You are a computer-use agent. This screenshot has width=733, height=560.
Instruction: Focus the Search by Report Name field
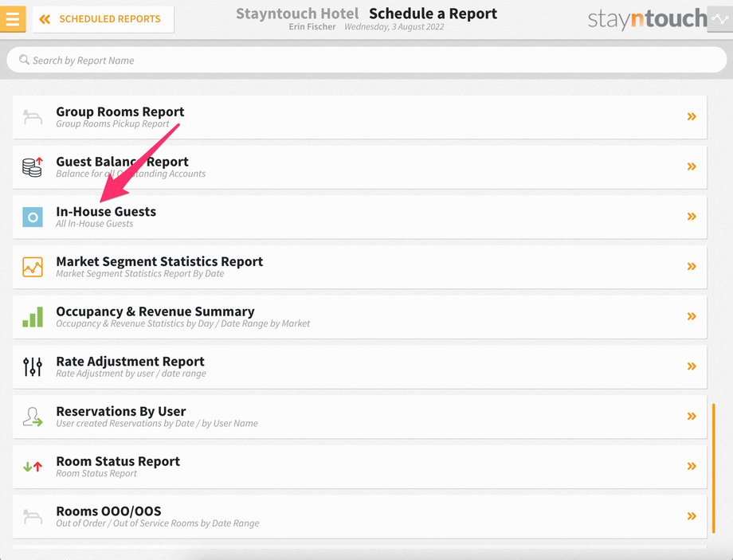click(366, 60)
